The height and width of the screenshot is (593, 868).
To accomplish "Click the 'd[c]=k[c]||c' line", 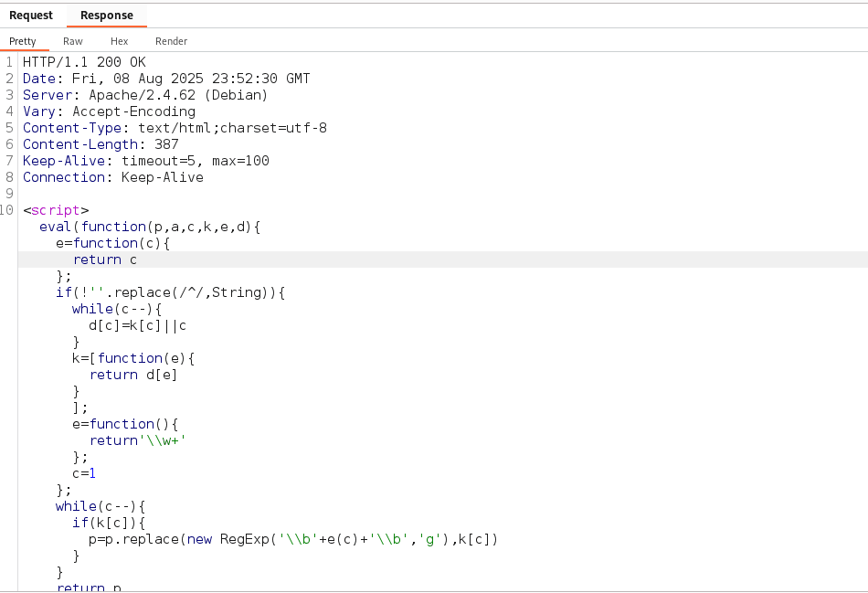I will click(138, 325).
